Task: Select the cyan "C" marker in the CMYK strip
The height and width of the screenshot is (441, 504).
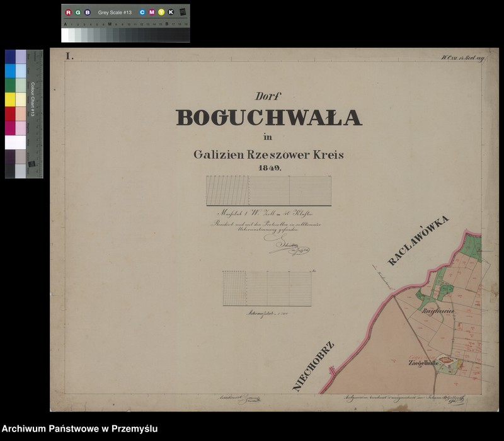Action: [144, 11]
